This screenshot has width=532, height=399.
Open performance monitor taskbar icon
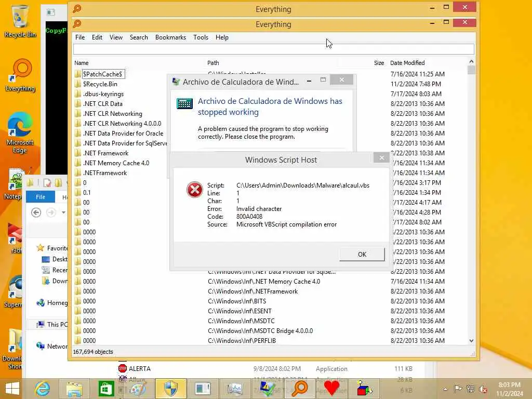tap(235, 389)
